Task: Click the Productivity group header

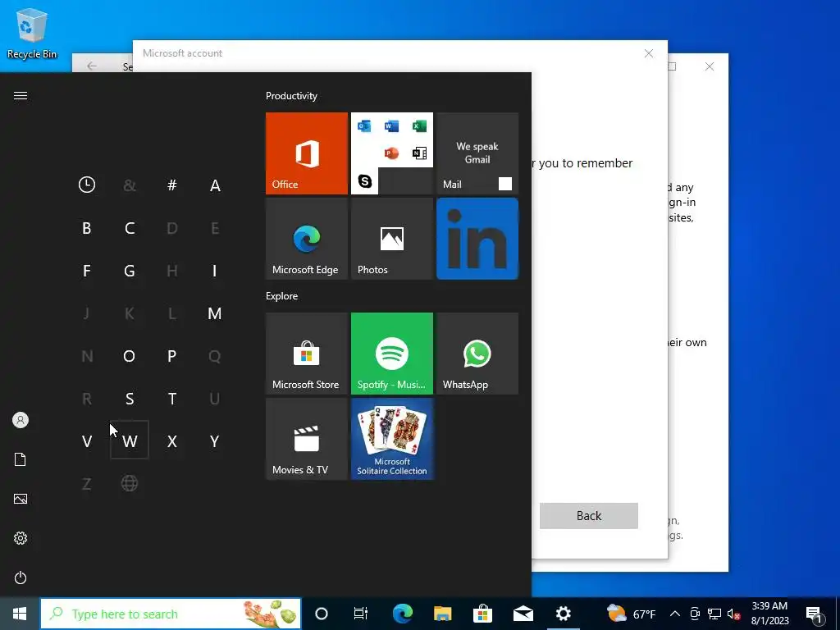Action: point(291,96)
